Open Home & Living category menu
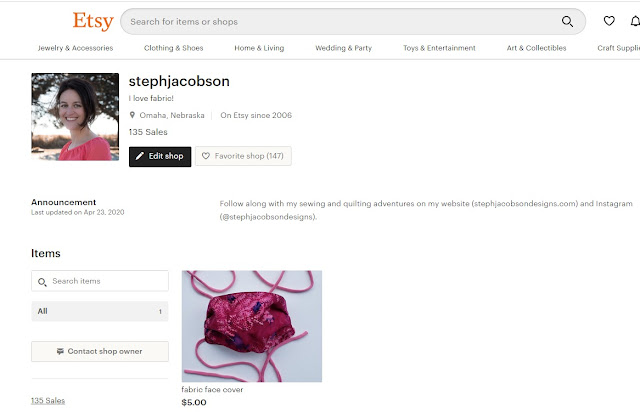 (259, 48)
